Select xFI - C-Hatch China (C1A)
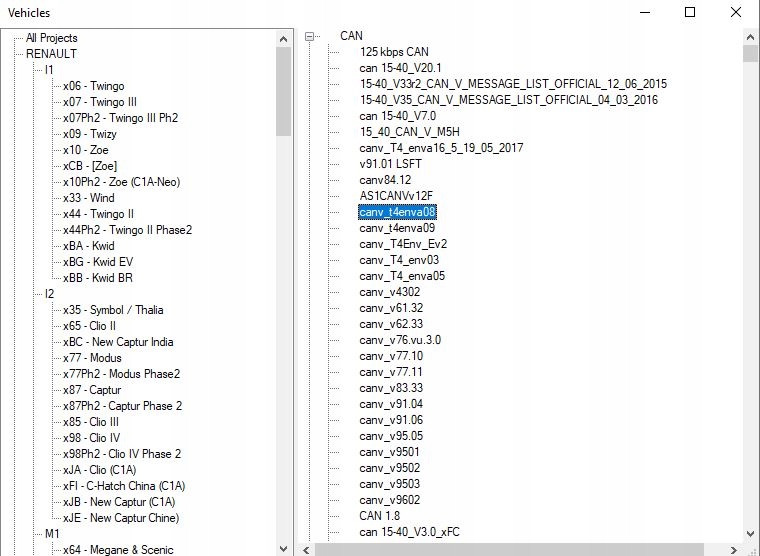The image size is (760, 556). coord(124,486)
